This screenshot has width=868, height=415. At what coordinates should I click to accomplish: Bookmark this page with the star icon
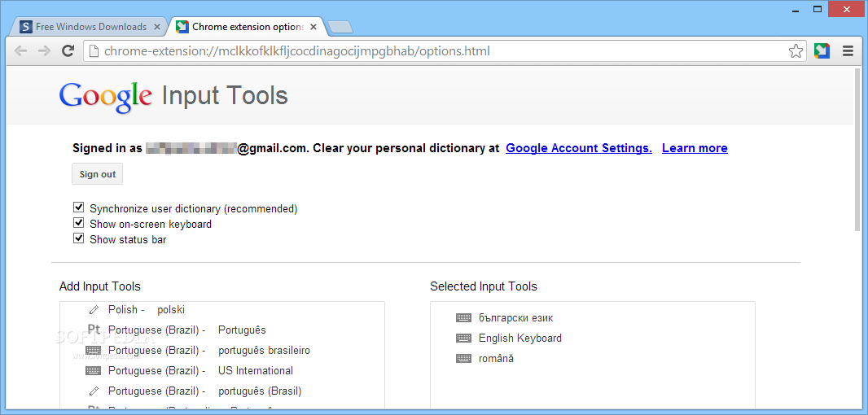coord(796,51)
